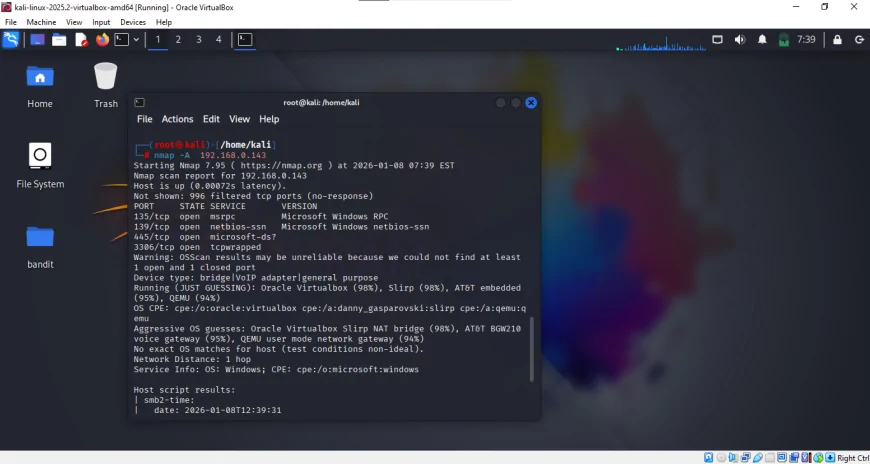Click the volume speaker icon
Screen dimensions: 870x464
click(x=740, y=40)
